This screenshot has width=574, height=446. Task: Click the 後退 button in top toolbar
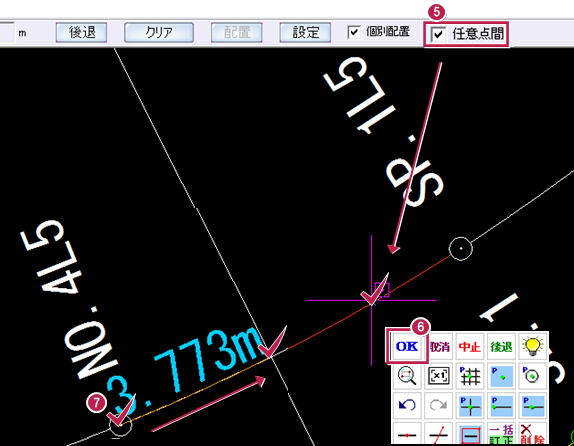point(81,33)
